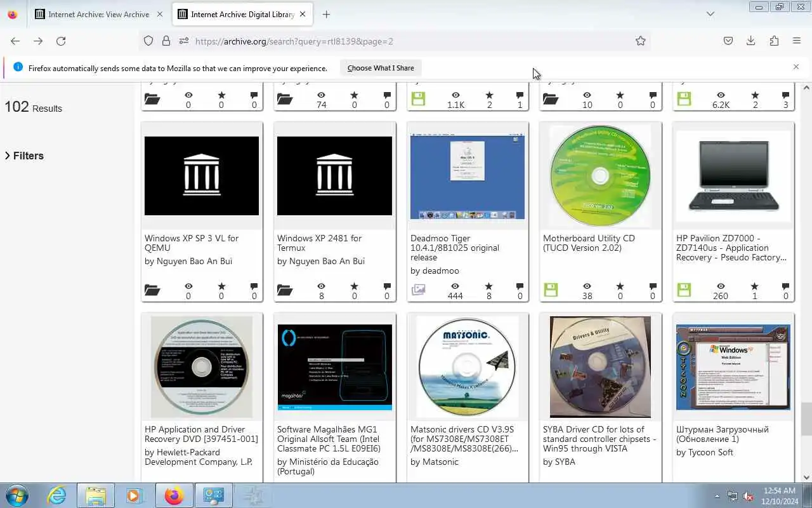The height and width of the screenshot is (508, 812).
Task: Click the archive.org URL address bar
Action: pos(406,41)
